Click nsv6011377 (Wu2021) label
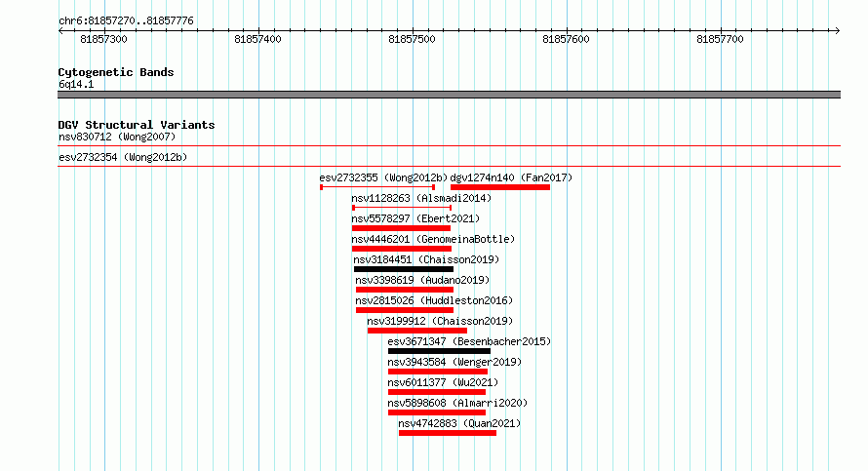Viewport: 868px width, 471px height. (443, 382)
